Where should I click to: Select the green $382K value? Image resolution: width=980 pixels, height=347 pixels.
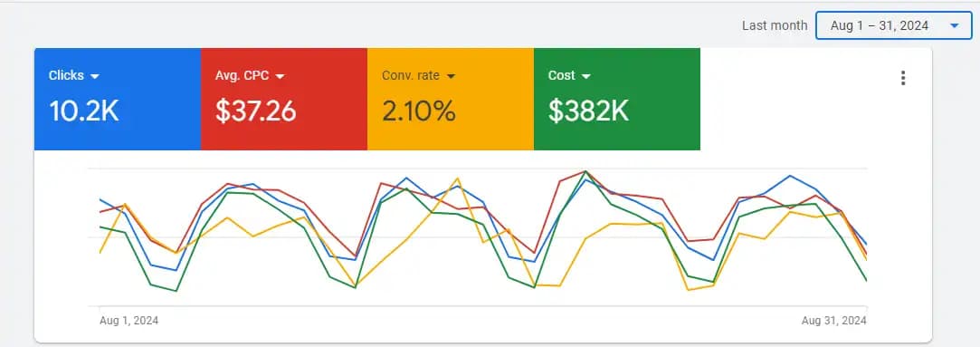(x=588, y=111)
